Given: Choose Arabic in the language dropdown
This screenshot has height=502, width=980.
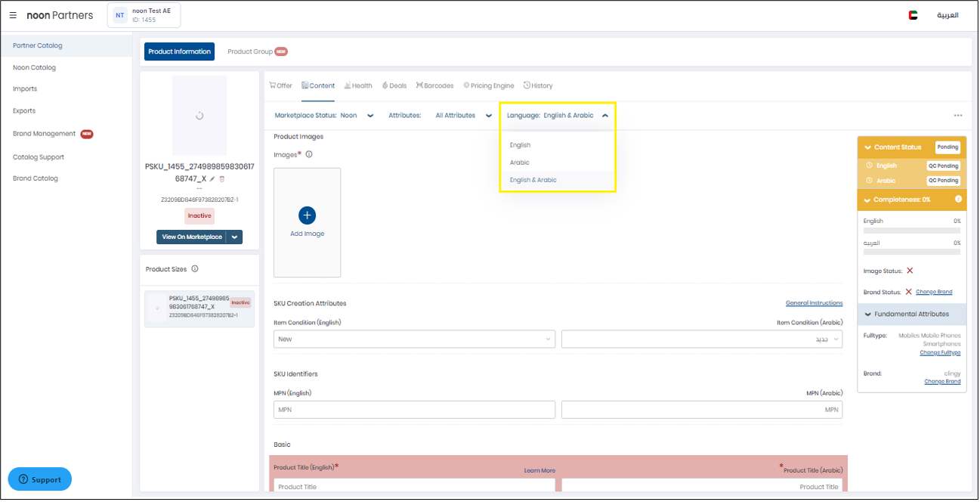Looking at the screenshot, I should pos(520,163).
